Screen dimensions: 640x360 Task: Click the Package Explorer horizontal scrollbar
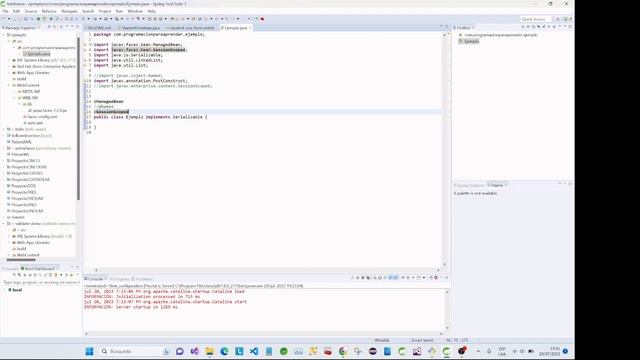click(21, 260)
